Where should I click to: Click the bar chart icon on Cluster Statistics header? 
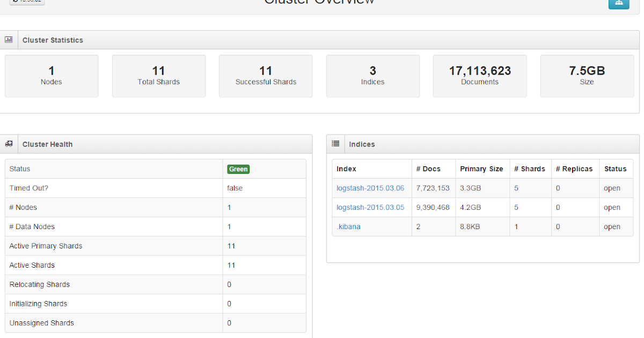(x=9, y=39)
